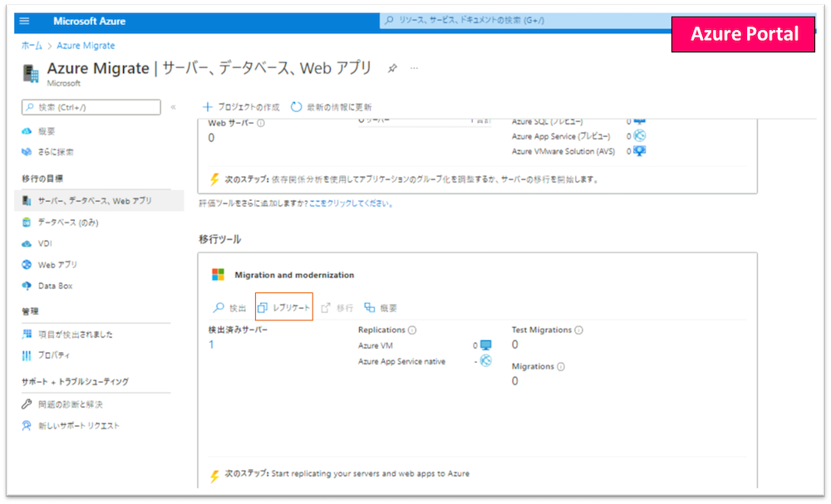
Task: Click the Microsoft Azure header title
Action: (x=89, y=22)
